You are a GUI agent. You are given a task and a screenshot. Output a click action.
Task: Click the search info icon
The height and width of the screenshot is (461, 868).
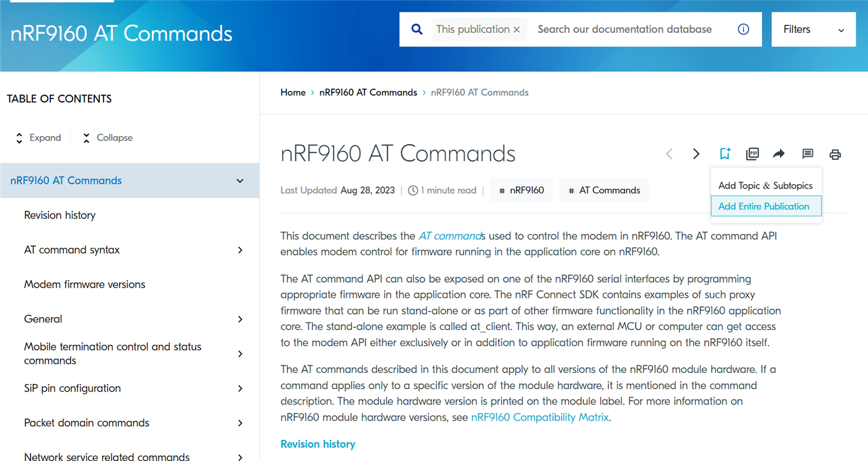coord(743,29)
